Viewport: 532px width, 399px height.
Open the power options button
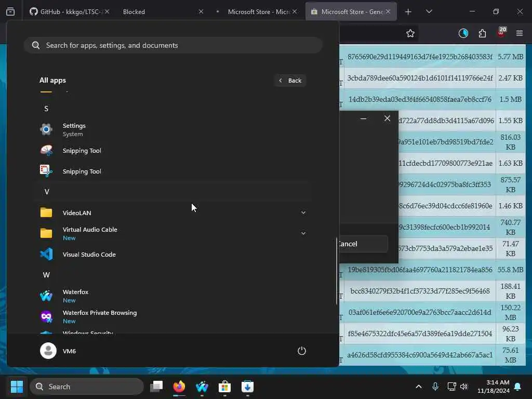(x=302, y=351)
